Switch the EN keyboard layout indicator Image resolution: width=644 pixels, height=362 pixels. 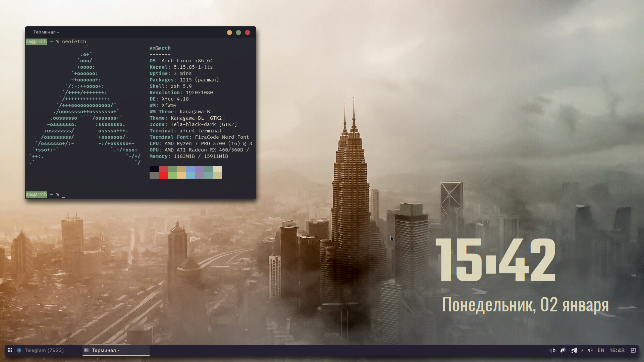tap(601, 350)
